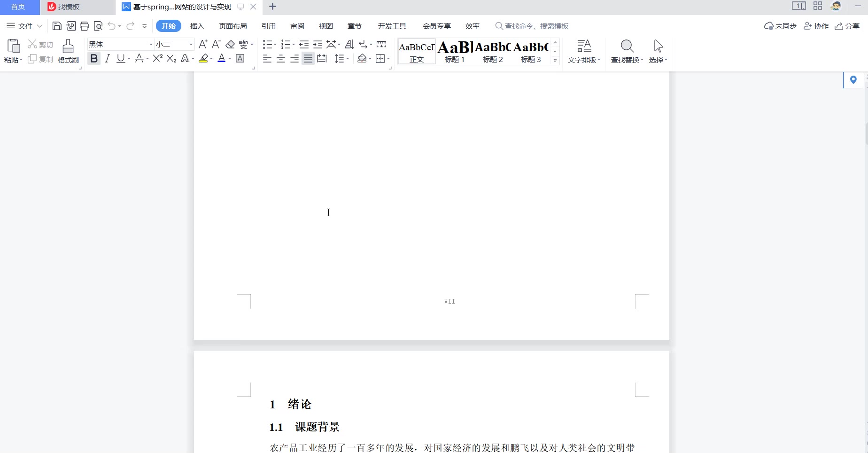Switch to the 插入 ribbon tab
Viewport: 868px width, 453px height.
click(197, 26)
